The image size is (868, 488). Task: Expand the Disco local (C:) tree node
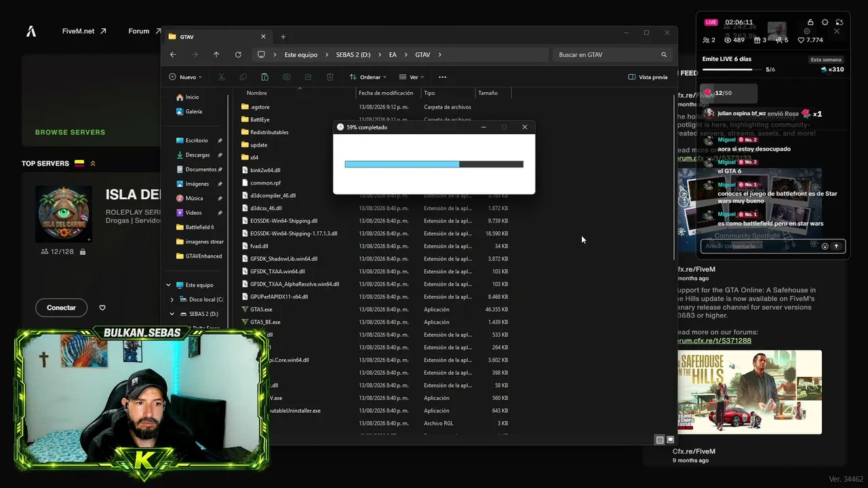point(172,300)
